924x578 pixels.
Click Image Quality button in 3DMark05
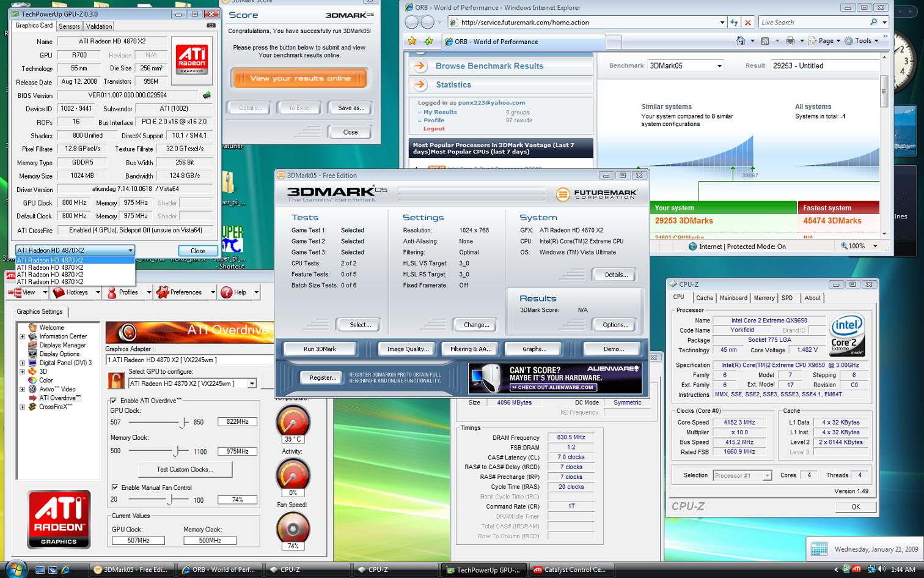pyautogui.click(x=408, y=349)
